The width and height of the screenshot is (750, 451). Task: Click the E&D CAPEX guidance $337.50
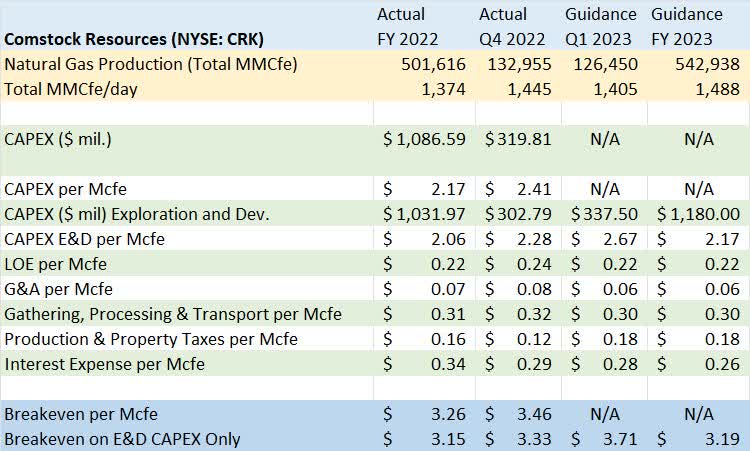coord(605,214)
